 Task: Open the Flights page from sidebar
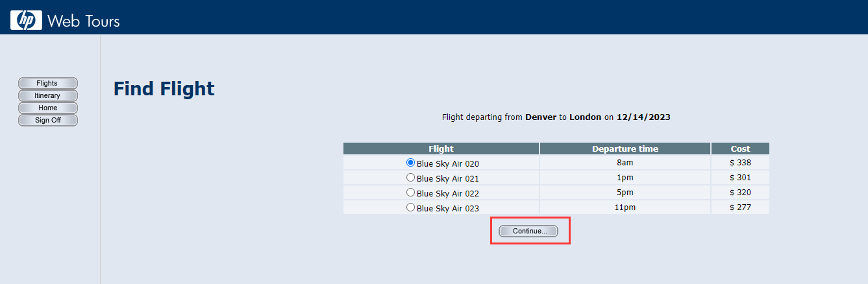coord(47,83)
